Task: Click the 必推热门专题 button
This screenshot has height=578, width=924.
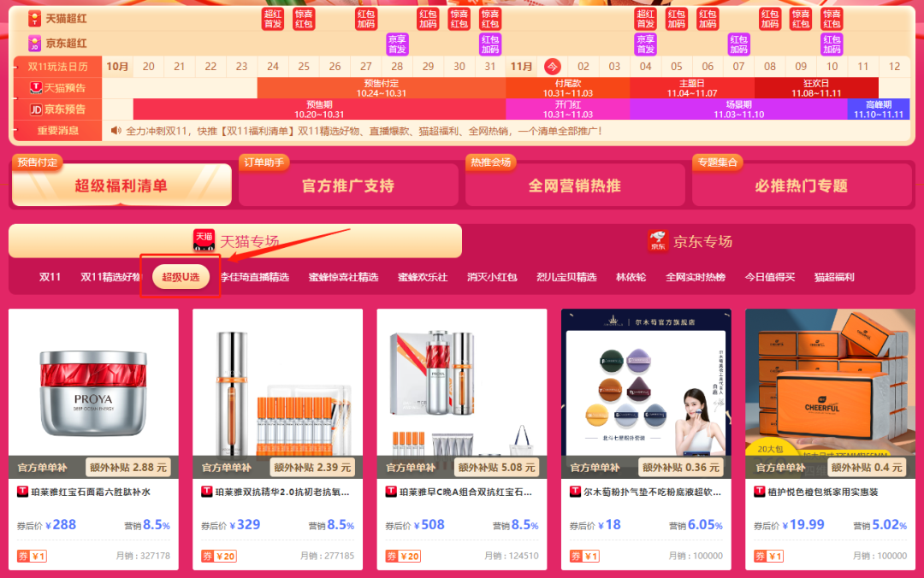Action: coord(802,185)
